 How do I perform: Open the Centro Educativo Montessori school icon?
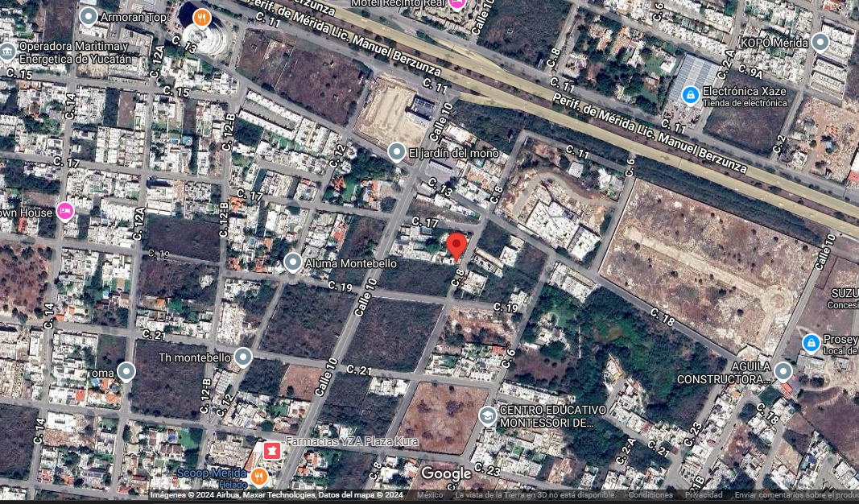487,415
